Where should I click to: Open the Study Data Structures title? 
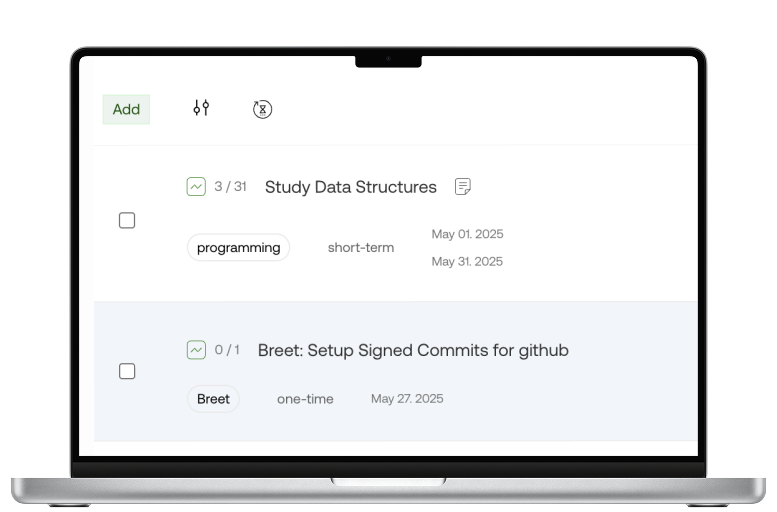(x=350, y=187)
